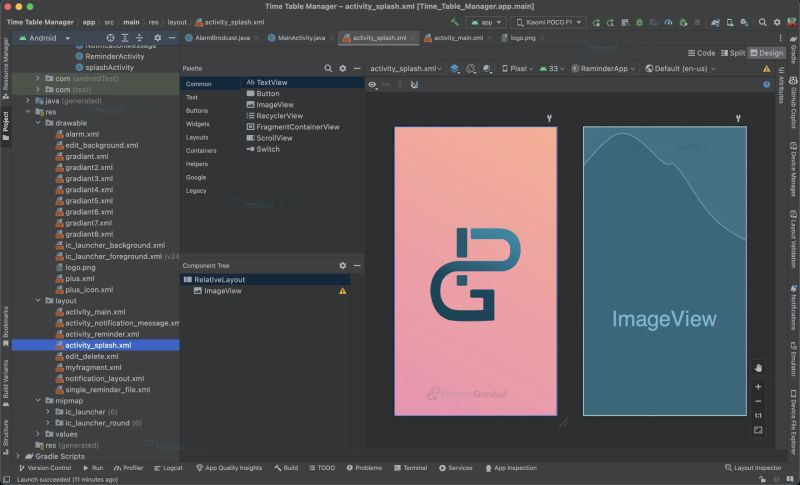The image size is (800, 485).
Task: Set zoom to 1:1 scale
Action: 758,416
